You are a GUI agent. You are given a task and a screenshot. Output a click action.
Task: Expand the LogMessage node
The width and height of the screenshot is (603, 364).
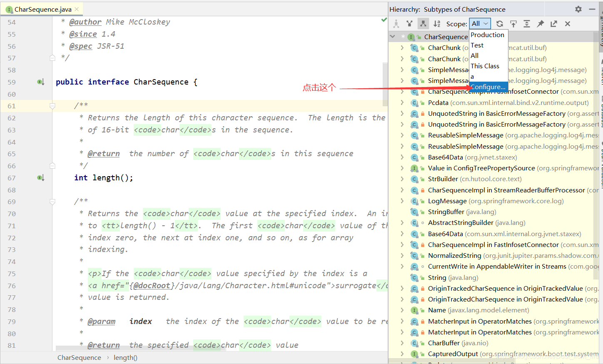[x=402, y=201]
